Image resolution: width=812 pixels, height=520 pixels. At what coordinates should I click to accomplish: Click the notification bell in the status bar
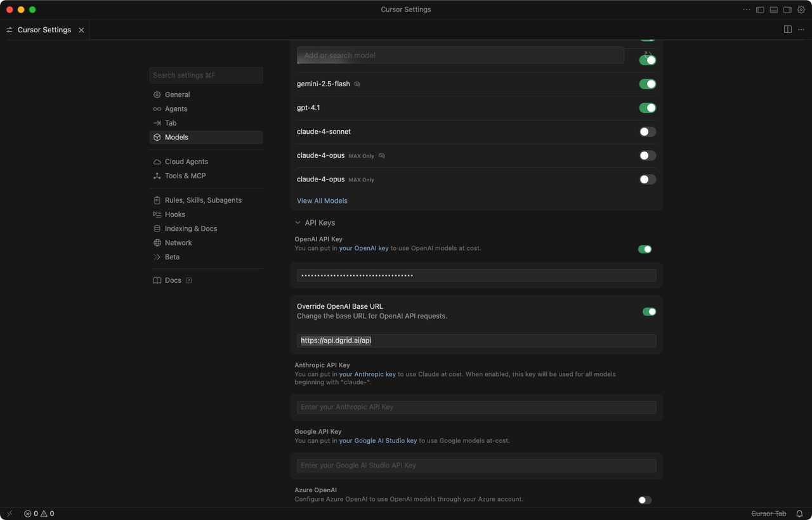pyautogui.click(x=799, y=514)
